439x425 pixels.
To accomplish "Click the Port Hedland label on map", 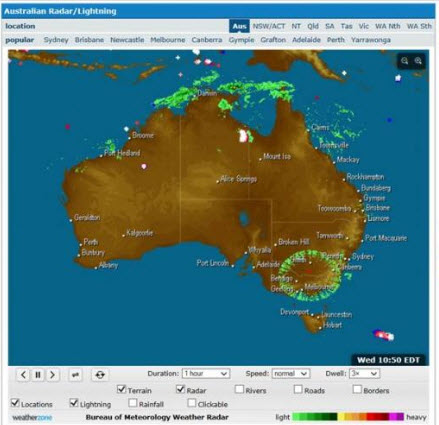I will click(x=122, y=153).
